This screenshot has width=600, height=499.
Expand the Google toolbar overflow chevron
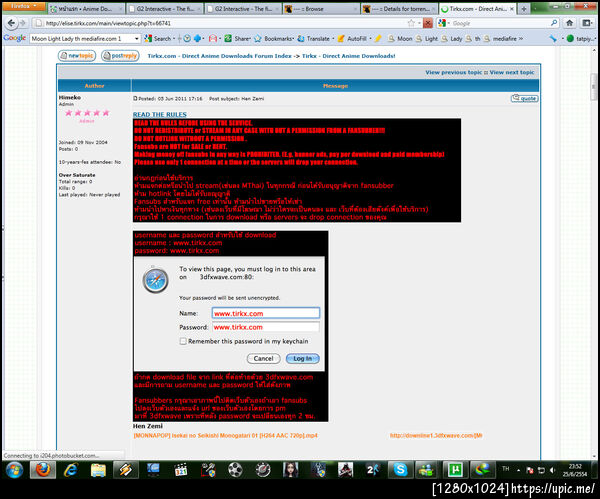pos(520,39)
